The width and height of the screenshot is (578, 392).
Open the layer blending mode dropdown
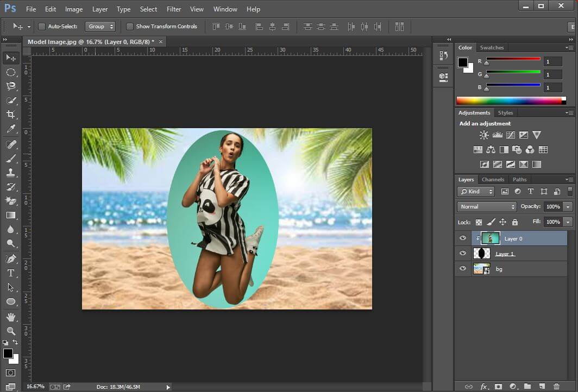486,206
